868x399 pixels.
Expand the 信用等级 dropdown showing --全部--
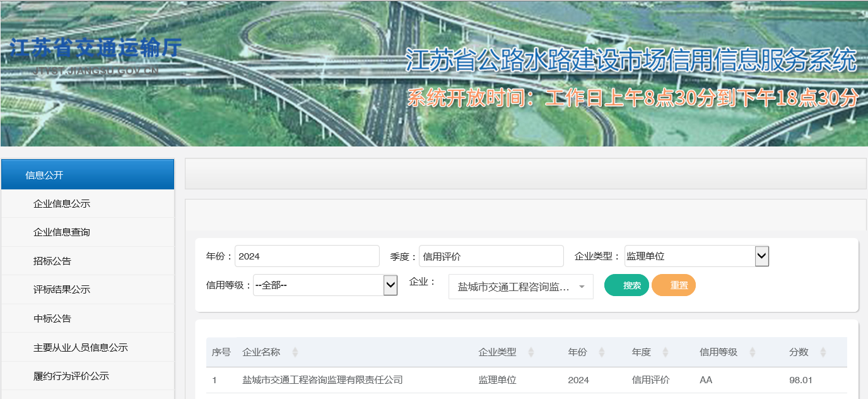coord(325,285)
